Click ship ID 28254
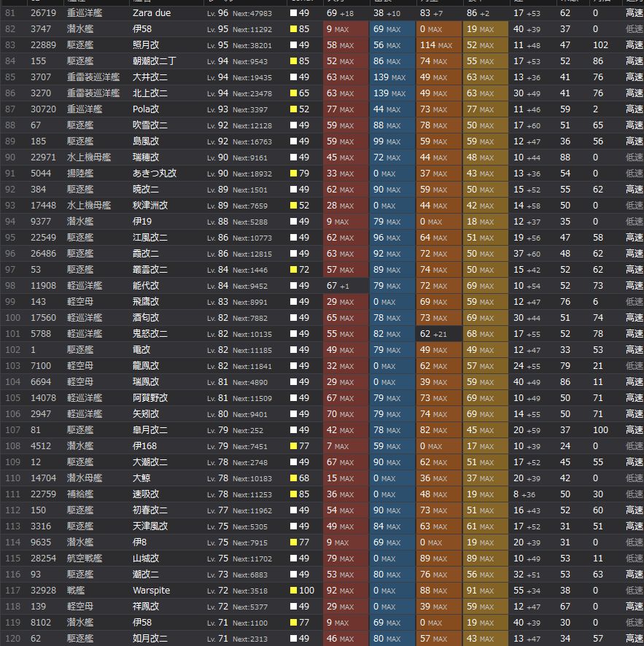 point(43,559)
